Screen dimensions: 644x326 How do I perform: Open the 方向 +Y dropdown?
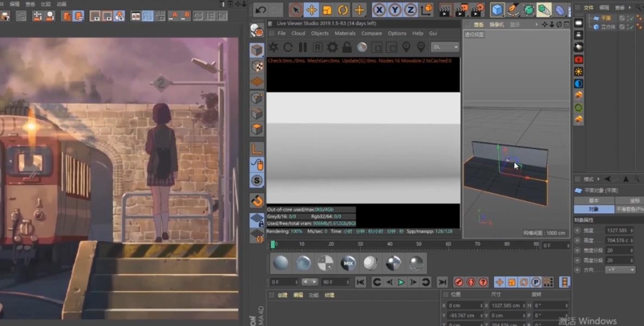[x=620, y=270]
